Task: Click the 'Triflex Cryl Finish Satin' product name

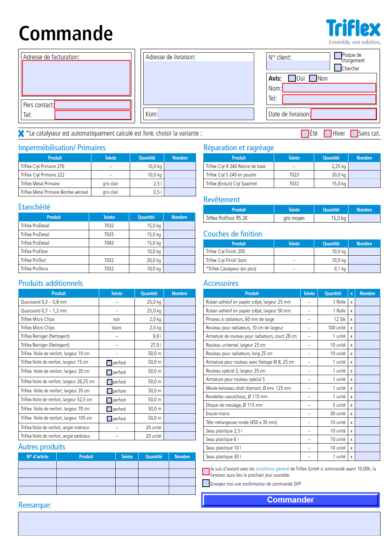Action: click(226, 260)
